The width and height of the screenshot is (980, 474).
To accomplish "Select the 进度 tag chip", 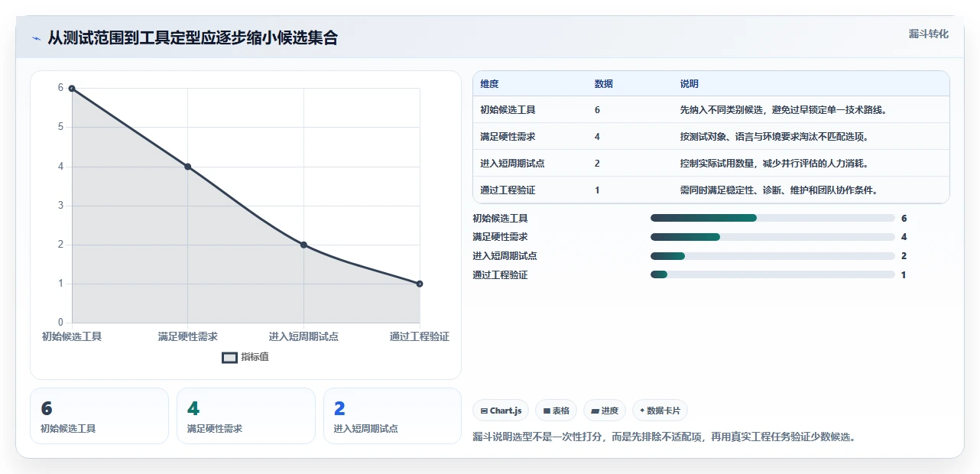I will click(605, 411).
